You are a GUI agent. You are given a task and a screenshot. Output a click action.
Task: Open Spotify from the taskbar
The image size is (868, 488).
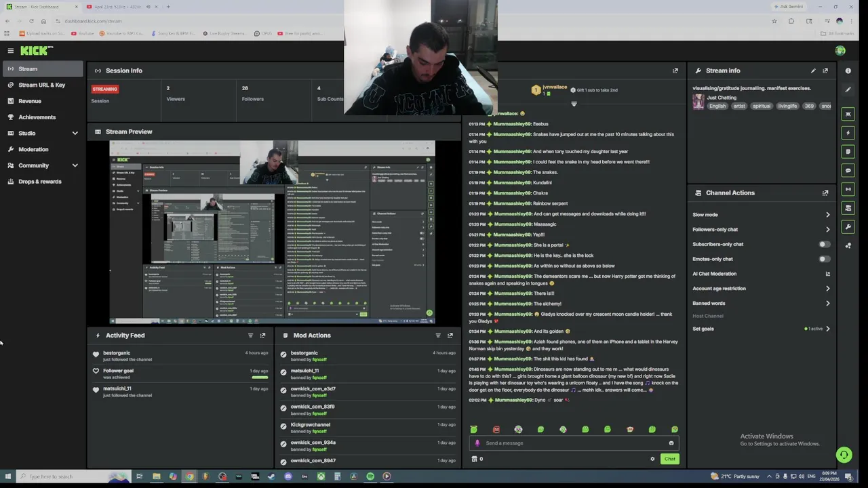coord(370,476)
